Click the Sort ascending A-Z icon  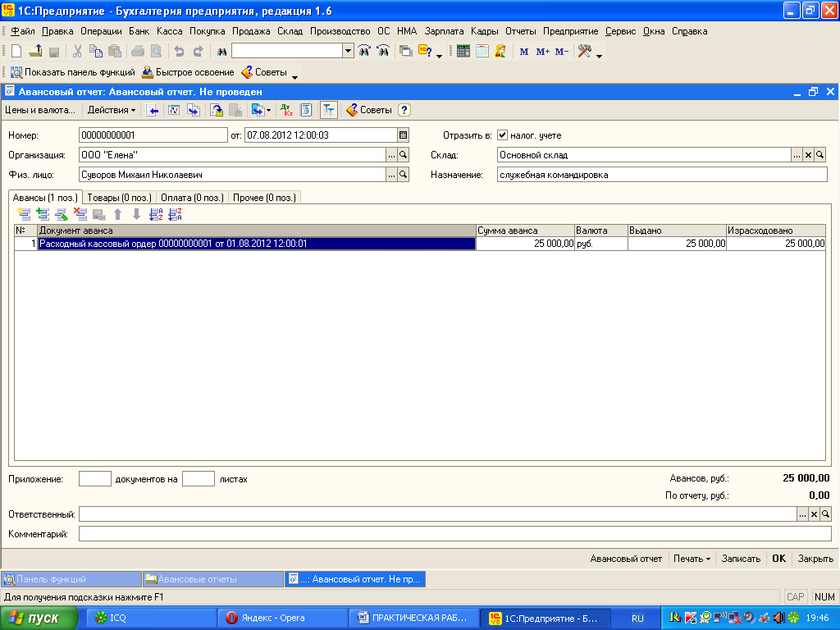156,214
